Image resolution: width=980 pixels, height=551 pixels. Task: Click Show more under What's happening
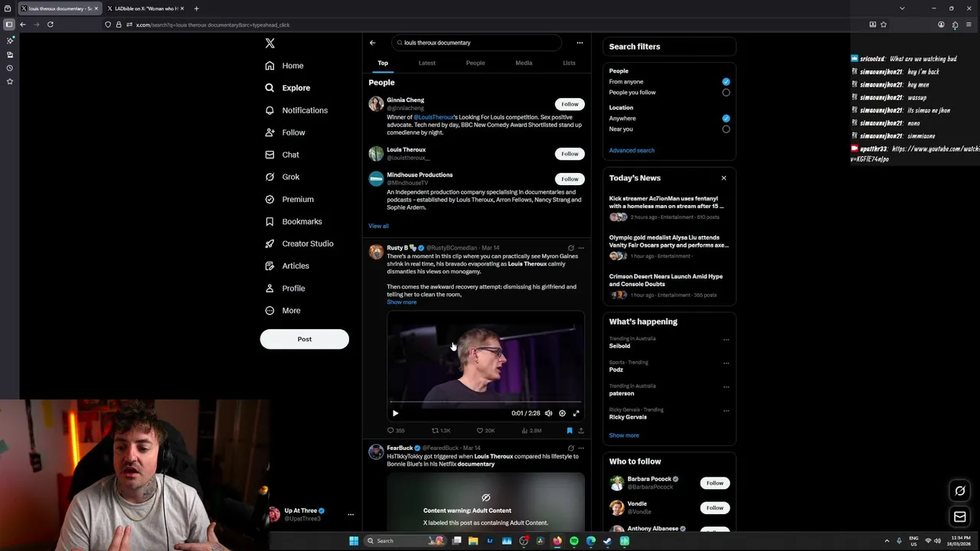tap(624, 435)
